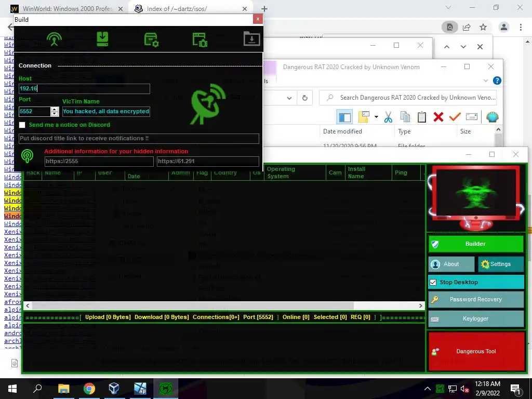Open the About button
This screenshot has height=399, width=532.
[x=451, y=264]
